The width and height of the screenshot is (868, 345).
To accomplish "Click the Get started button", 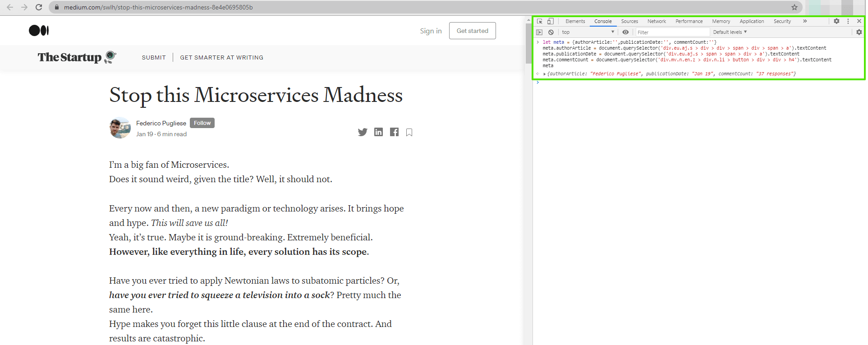I will click(472, 31).
